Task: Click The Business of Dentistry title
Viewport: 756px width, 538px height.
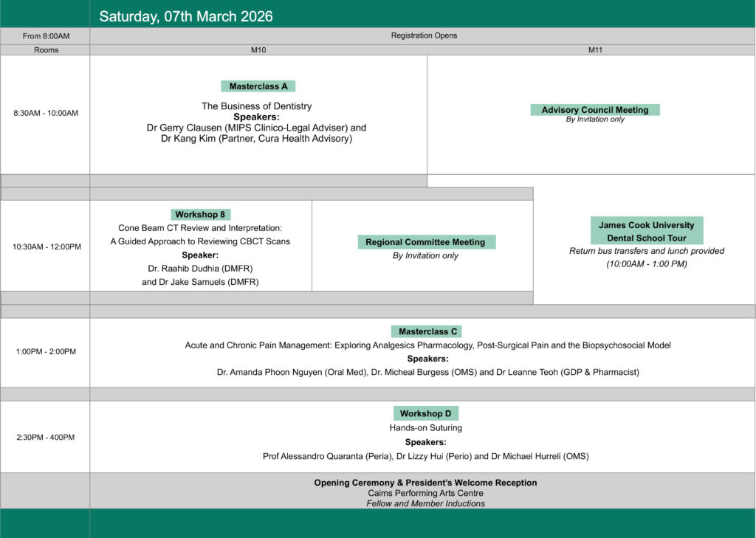Action: 256,106
